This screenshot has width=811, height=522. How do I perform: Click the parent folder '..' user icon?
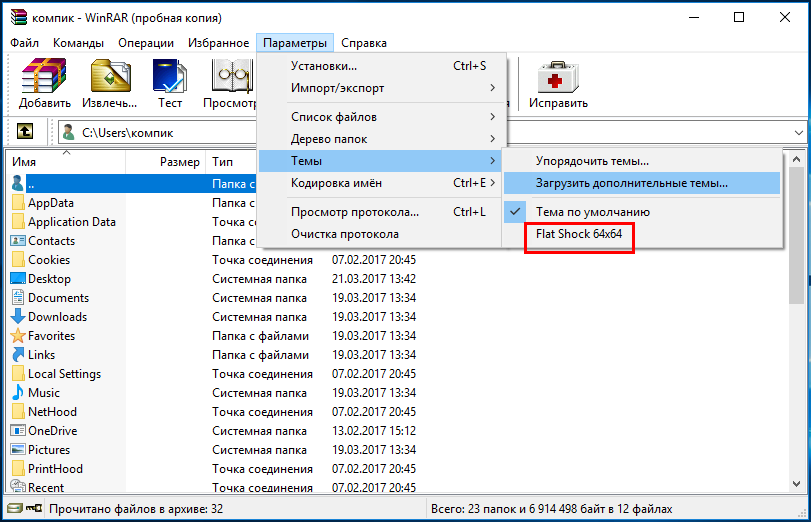tap(18, 183)
